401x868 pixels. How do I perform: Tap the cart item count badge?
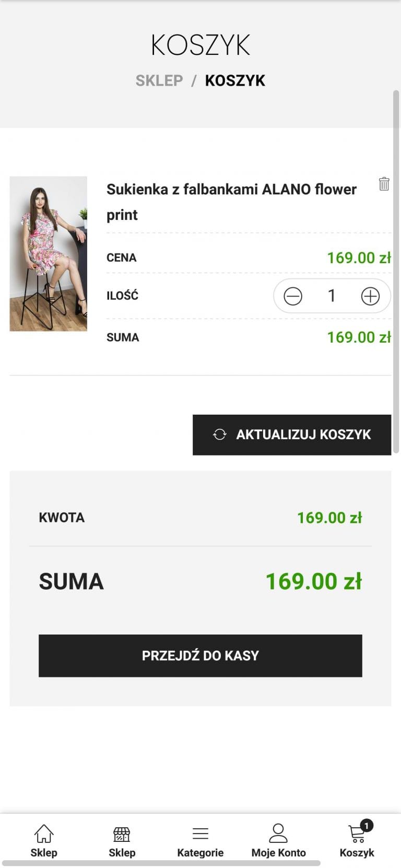point(367,826)
